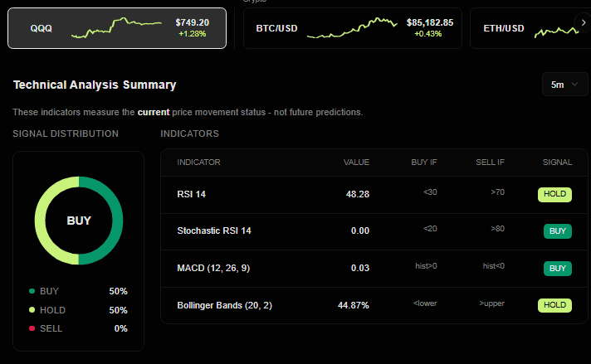Select the QQQ ticker card
The height and width of the screenshot is (364, 591).
tap(117, 28)
